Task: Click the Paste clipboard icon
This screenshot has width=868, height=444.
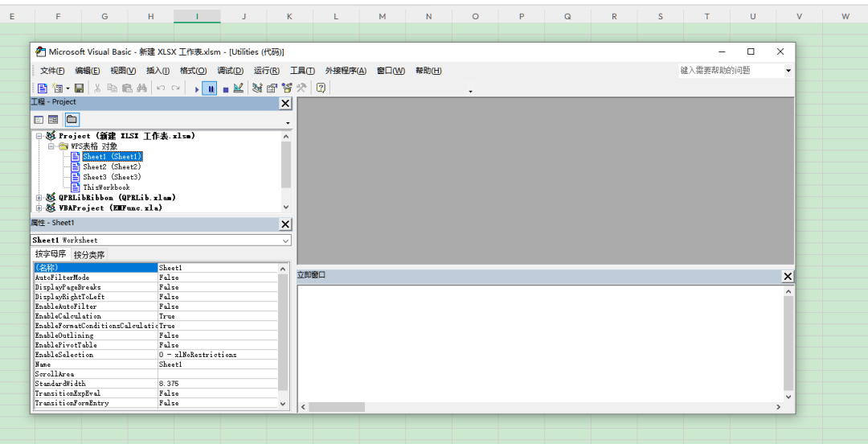Action: click(x=127, y=88)
